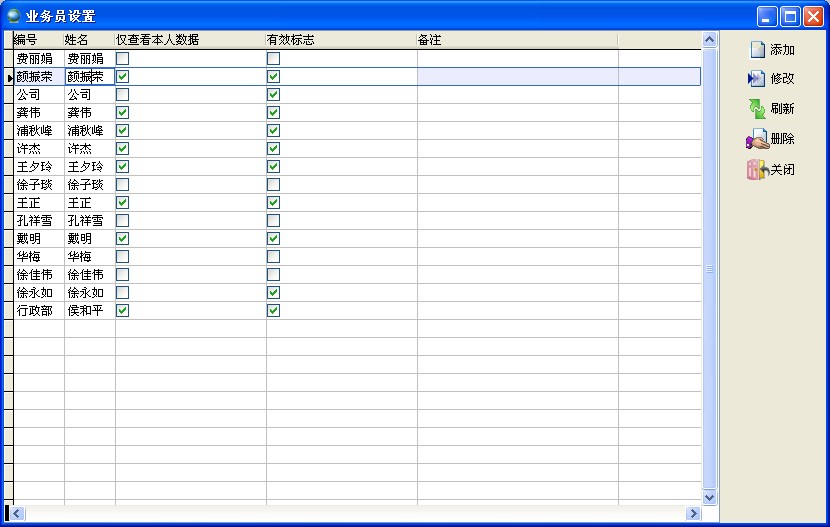Viewport: 830px width, 527px height.
Task: Enable 有效标志 checkbox for 徐子琰
Action: 273,185
